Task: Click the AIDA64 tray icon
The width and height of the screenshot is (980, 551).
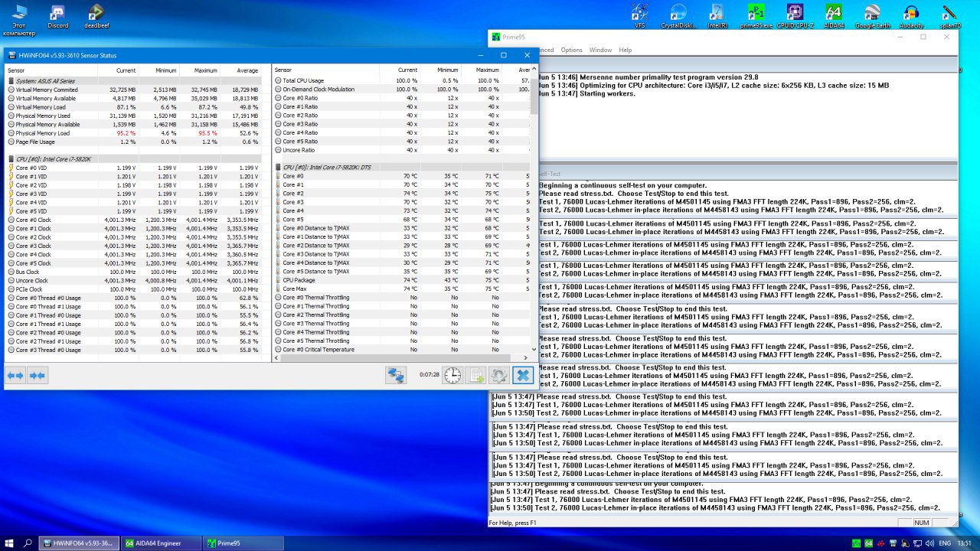Action: (869, 543)
